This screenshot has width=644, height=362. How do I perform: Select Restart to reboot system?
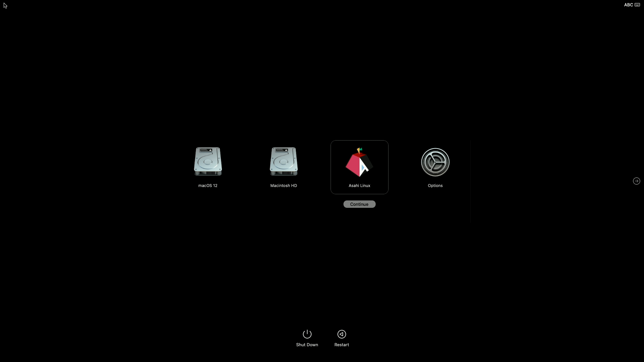(341, 338)
